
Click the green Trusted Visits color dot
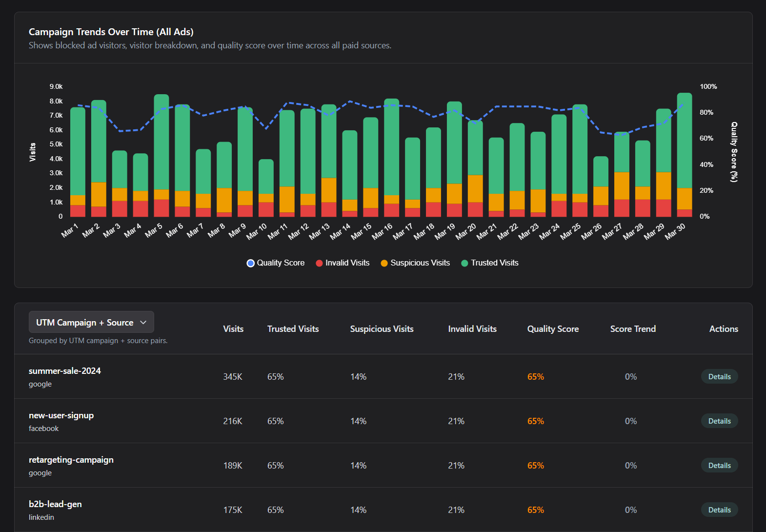click(x=464, y=263)
